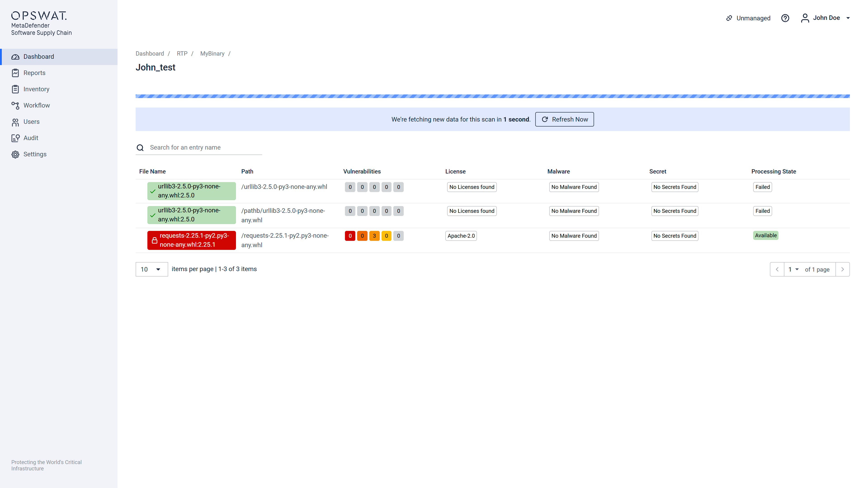Screen dimensions: 868x488
Task: Click the John Doe user name
Action: 826,18
